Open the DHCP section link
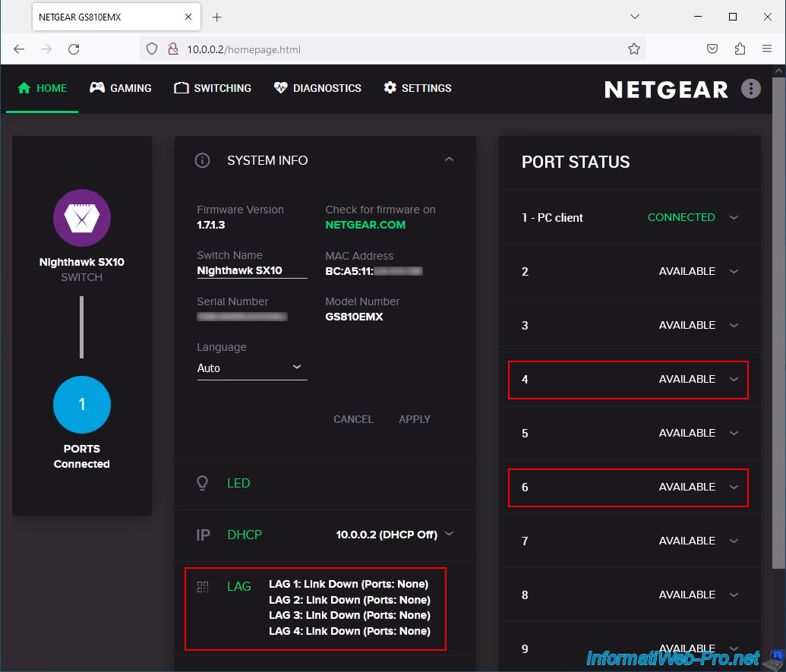Image resolution: width=786 pixels, height=672 pixels. (x=245, y=535)
